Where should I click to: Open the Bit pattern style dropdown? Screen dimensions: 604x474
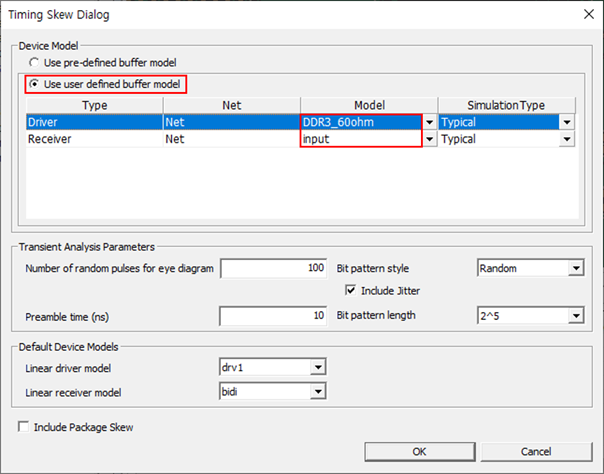tap(575, 269)
